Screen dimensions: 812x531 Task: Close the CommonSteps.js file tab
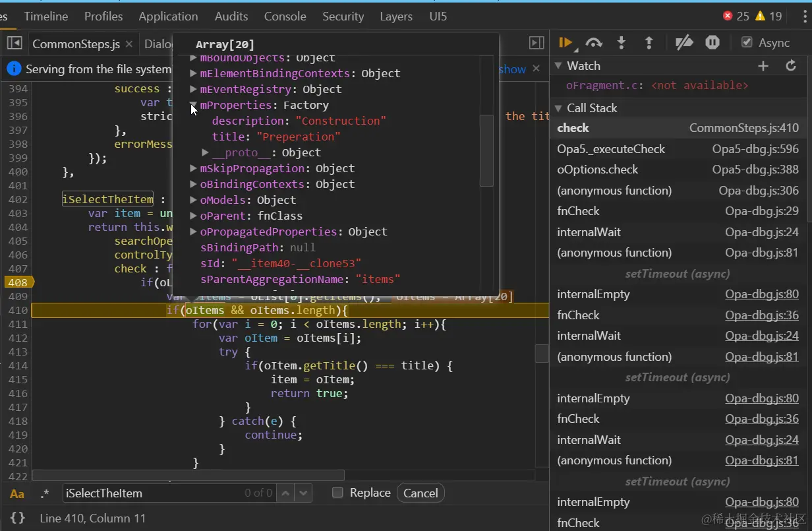tap(129, 44)
